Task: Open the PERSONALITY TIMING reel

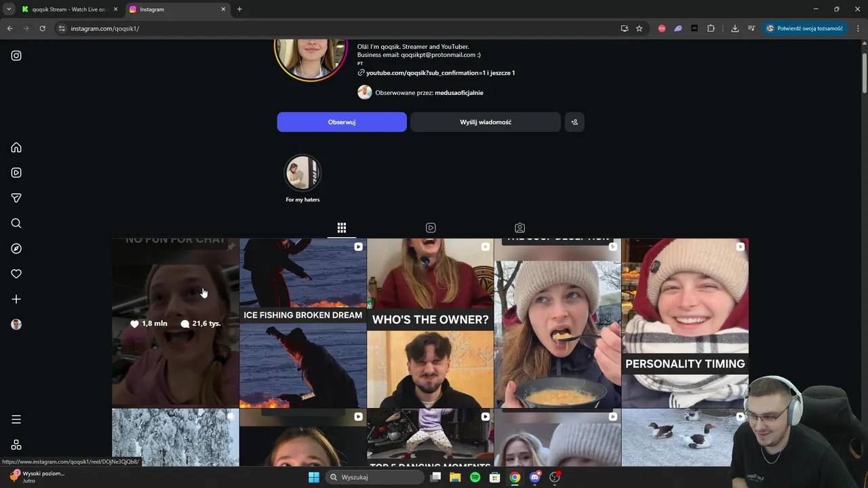Action: click(x=685, y=323)
